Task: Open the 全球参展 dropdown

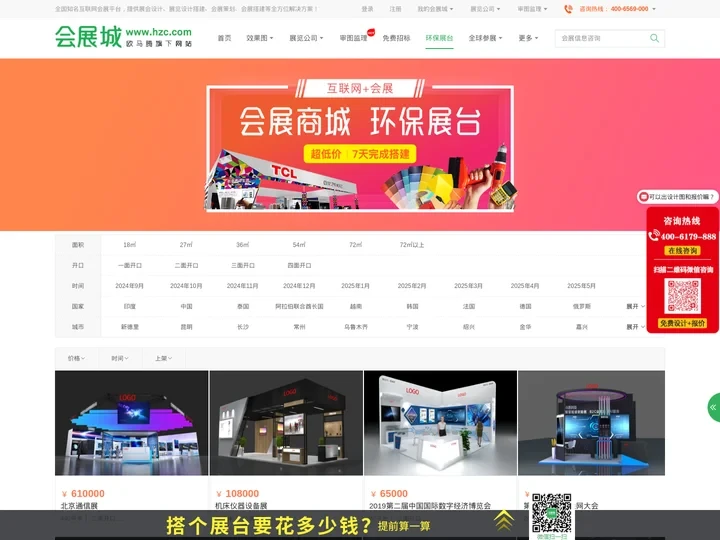Action: (x=485, y=38)
